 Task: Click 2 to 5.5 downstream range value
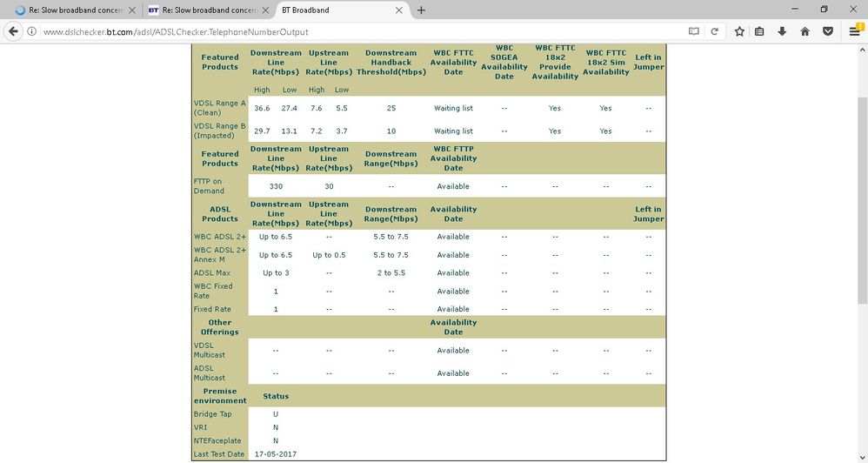coord(391,273)
